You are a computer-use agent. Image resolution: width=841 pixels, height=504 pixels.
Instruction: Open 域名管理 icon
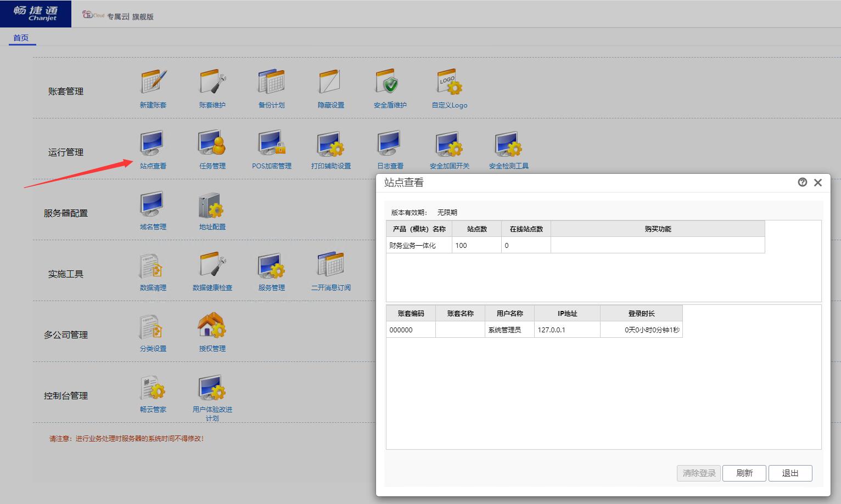[x=153, y=204]
